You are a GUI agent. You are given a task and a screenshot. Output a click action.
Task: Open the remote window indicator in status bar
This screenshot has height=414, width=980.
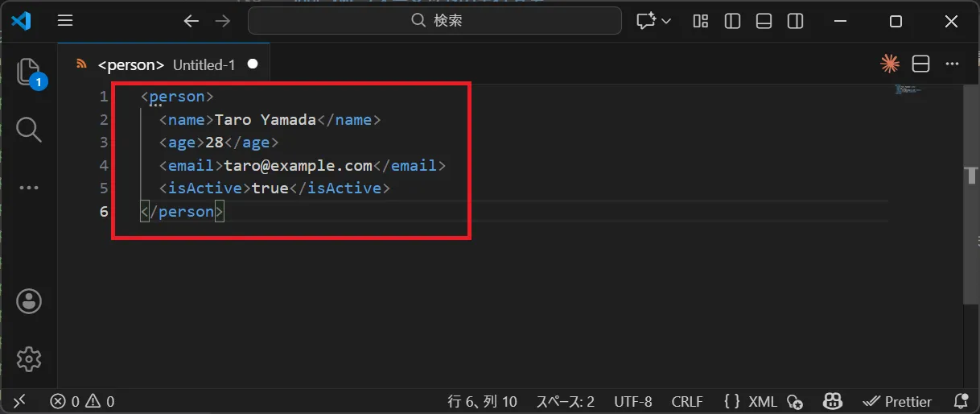click(x=19, y=401)
